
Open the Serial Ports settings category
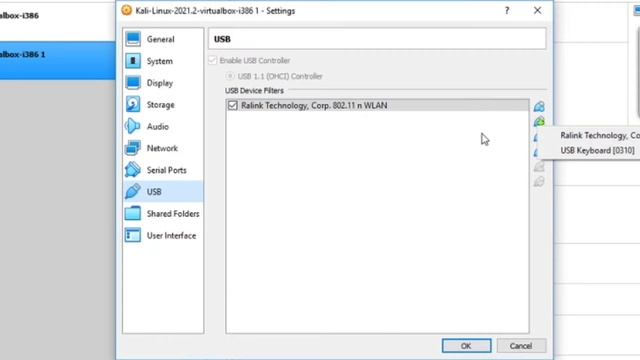(163, 170)
